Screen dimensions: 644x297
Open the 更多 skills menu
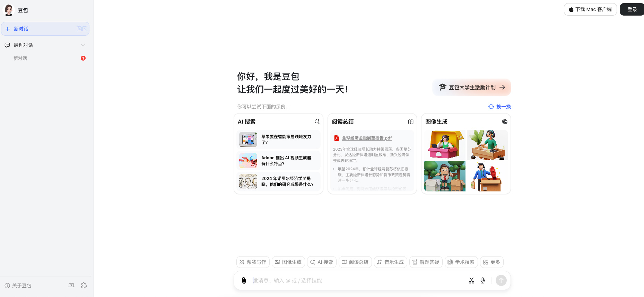(492, 262)
